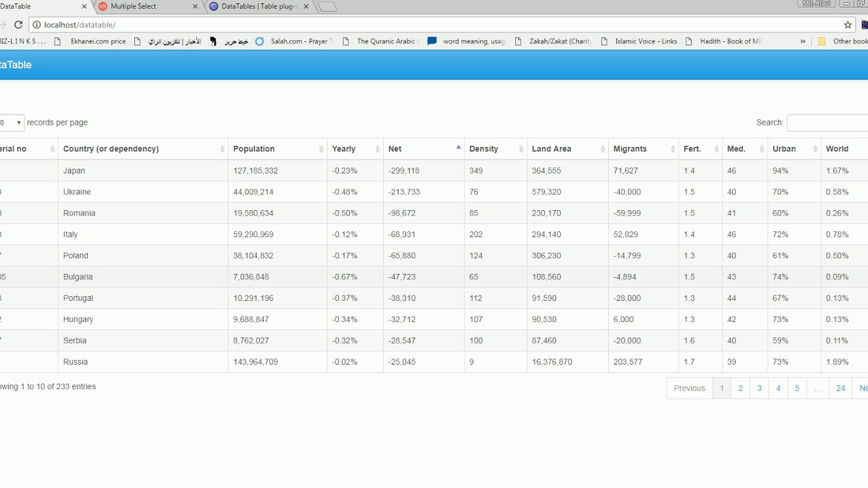Open a new browser tab

pyautogui.click(x=327, y=7)
